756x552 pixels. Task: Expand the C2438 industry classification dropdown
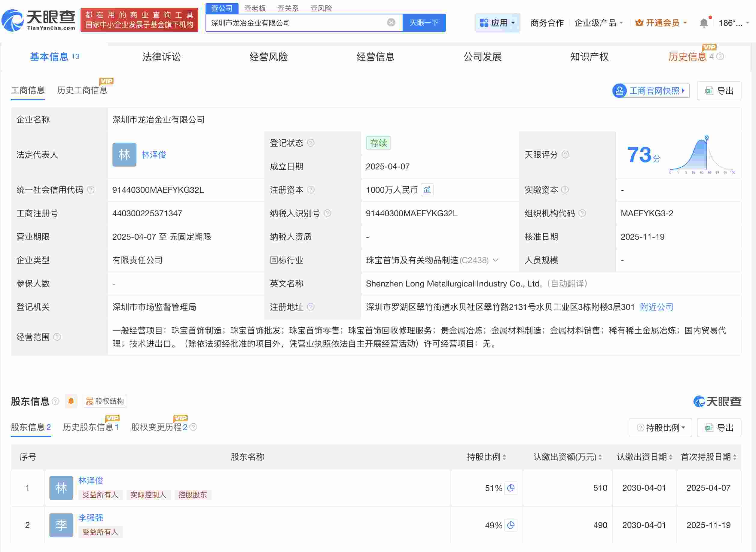(496, 260)
